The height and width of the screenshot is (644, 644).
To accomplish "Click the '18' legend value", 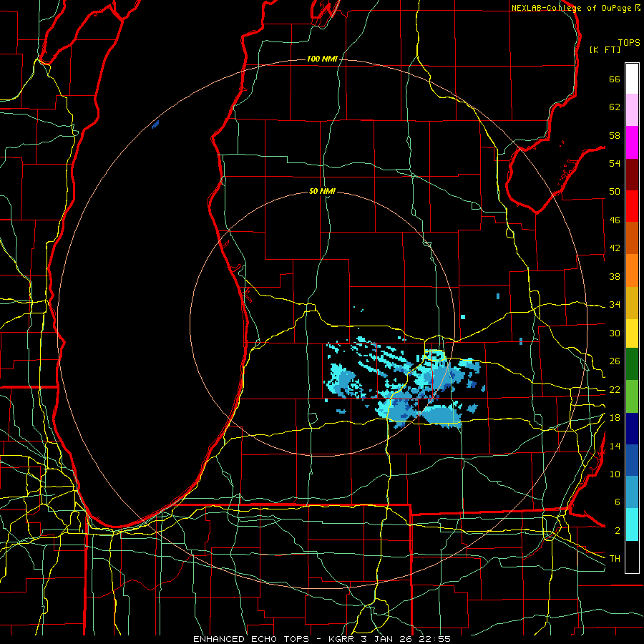I will 615,418.
